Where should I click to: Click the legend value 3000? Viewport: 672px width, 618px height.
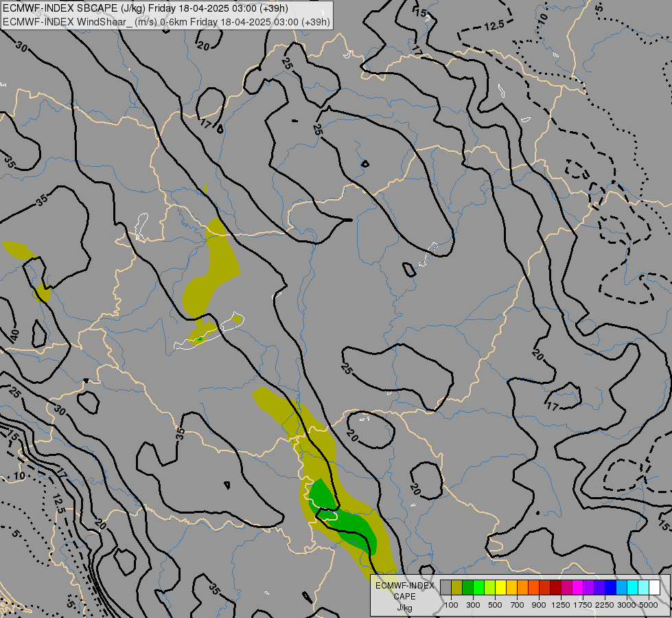(627, 605)
